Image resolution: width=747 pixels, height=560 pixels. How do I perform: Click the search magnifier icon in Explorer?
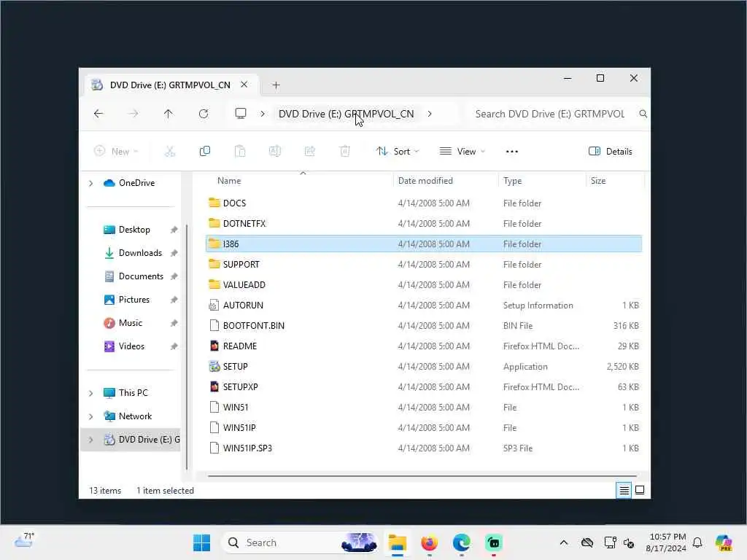(643, 114)
